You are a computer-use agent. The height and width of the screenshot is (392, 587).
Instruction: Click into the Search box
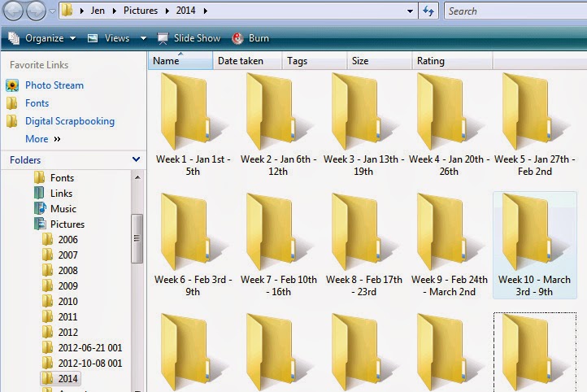click(x=516, y=11)
